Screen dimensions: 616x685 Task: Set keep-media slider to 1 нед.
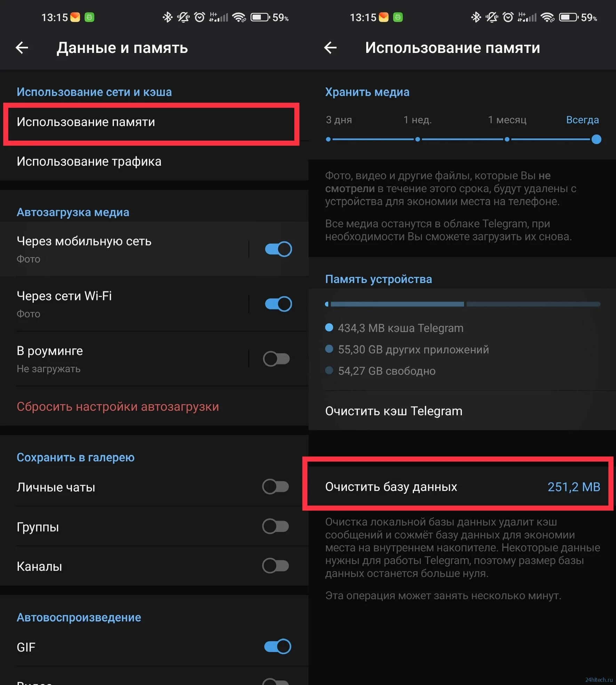(417, 139)
